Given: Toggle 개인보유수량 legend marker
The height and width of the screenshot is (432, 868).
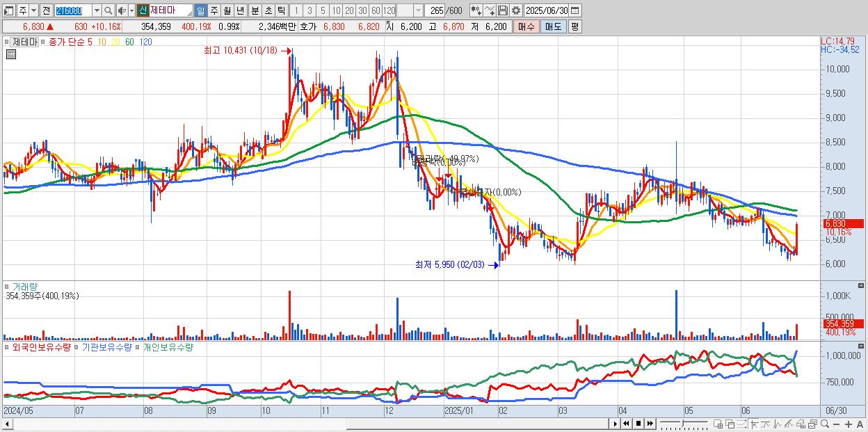Looking at the screenshot, I should (138, 346).
